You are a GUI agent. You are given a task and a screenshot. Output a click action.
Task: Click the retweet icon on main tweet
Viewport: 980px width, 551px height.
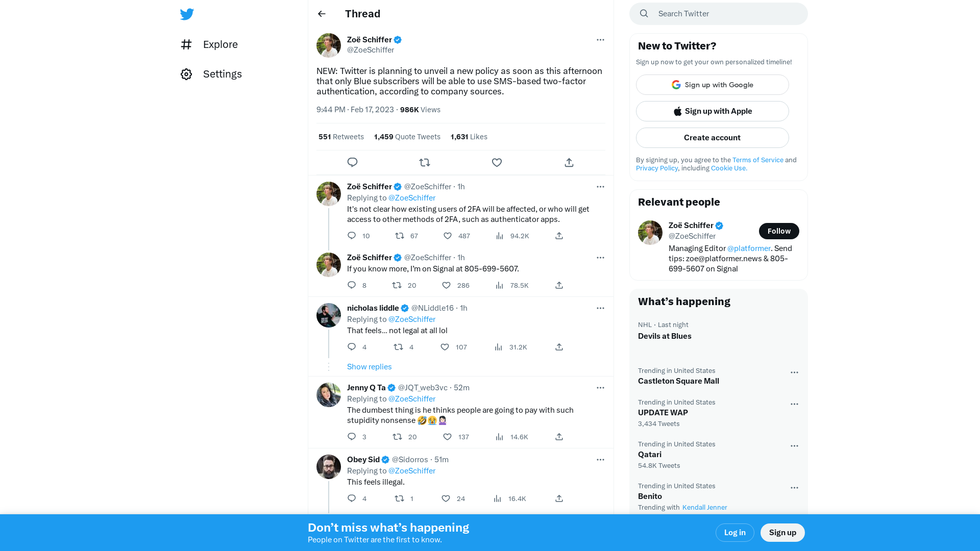click(x=425, y=162)
